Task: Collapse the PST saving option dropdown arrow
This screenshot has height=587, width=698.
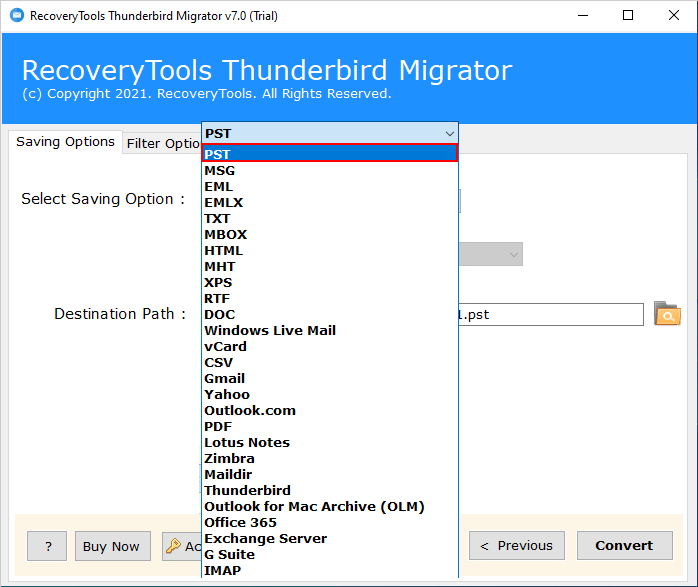Action: tap(450, 134)
